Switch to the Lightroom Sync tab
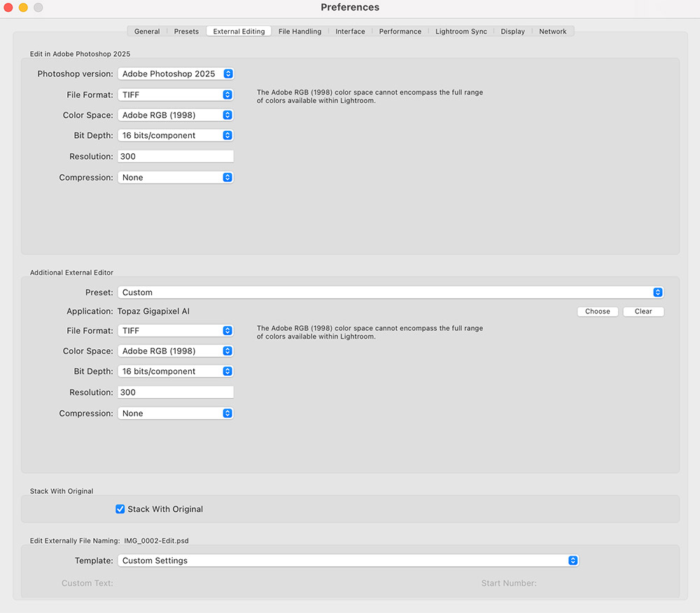This screenshot has width=700, height=613. coord(461,31)
